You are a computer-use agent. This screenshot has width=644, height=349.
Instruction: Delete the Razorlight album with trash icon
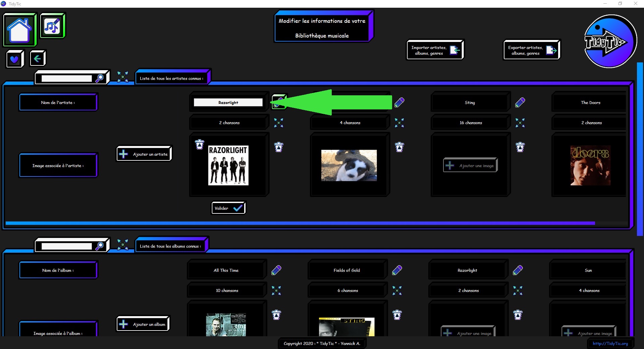pyautogui.click(x=518, y=315)
